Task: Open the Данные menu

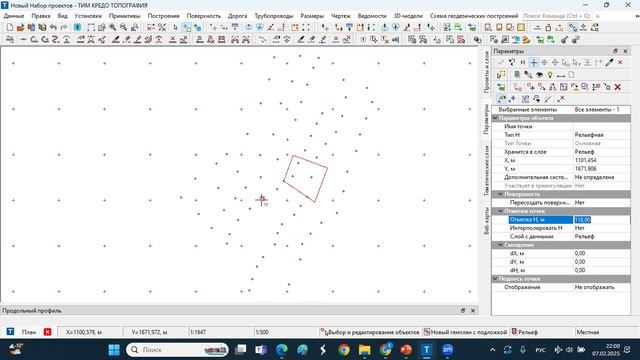Action: tap(14, 16)
